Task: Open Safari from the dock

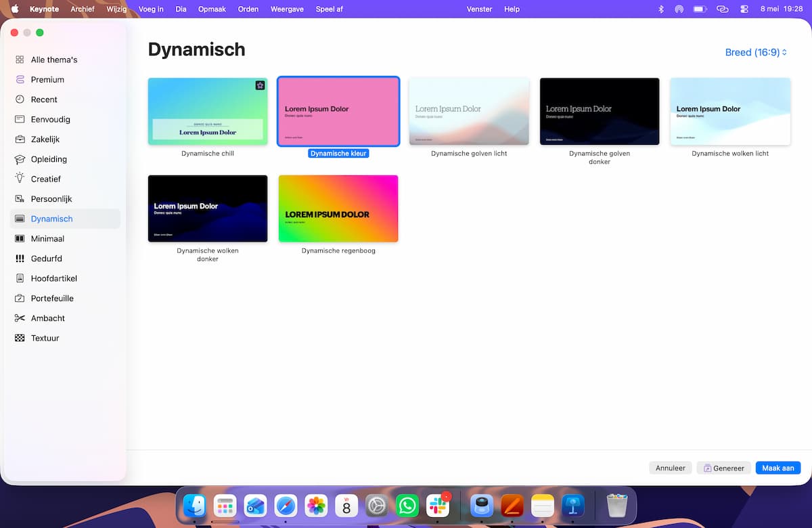Action: pos(286,505)
